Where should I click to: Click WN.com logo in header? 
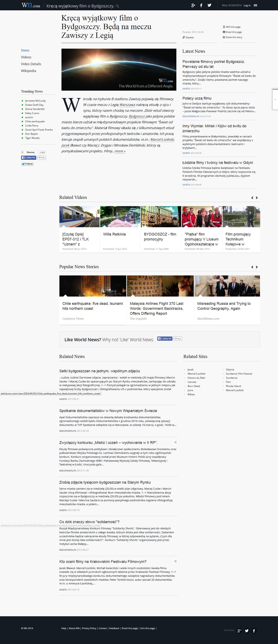[x=31, y=5]
